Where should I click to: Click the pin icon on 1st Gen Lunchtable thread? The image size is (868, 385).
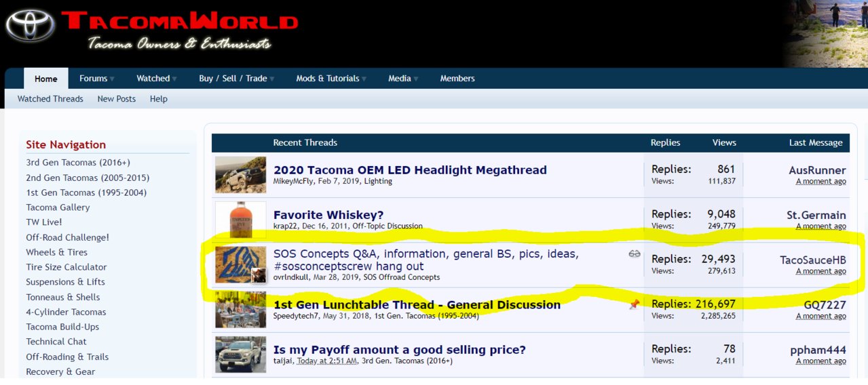point(634,305)
